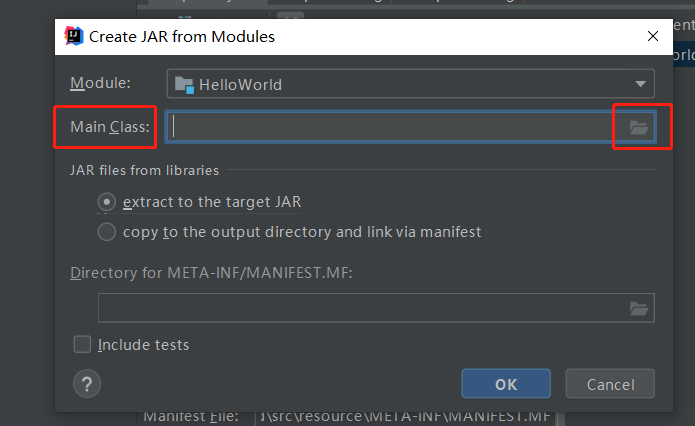Confirm with the OK button
The height and width of the screenshot is (426, 695).
pyautogui.click(x=506, y=384)
